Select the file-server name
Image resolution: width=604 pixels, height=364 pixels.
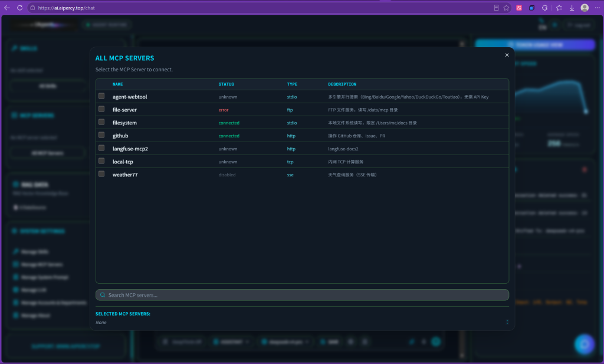(x=124, y=110)
